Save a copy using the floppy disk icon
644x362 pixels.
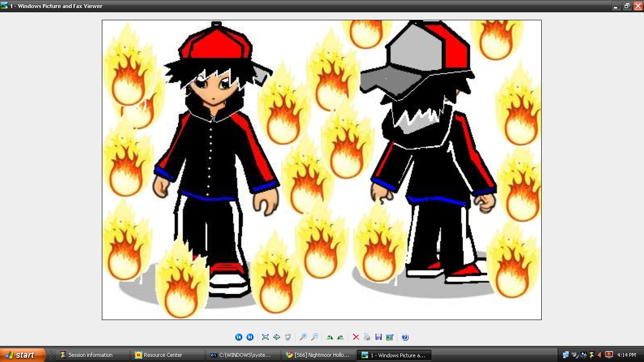pyautogui.click(x=379, y=337)
